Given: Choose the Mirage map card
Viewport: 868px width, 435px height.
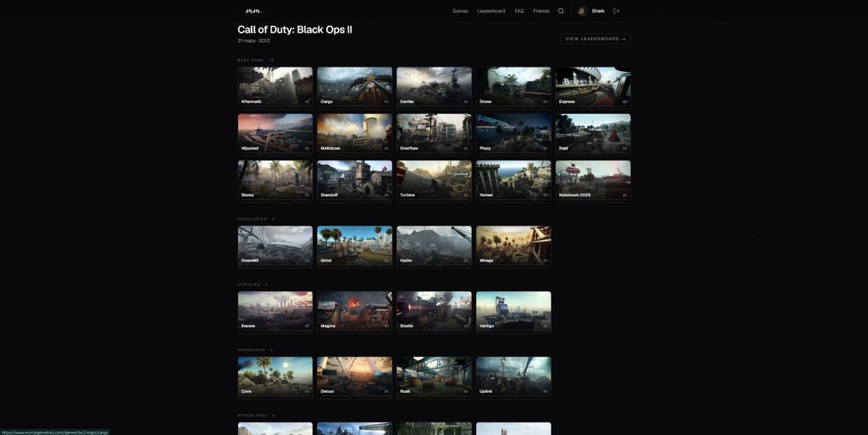Looking at the screenshot, I should point(514,247).
